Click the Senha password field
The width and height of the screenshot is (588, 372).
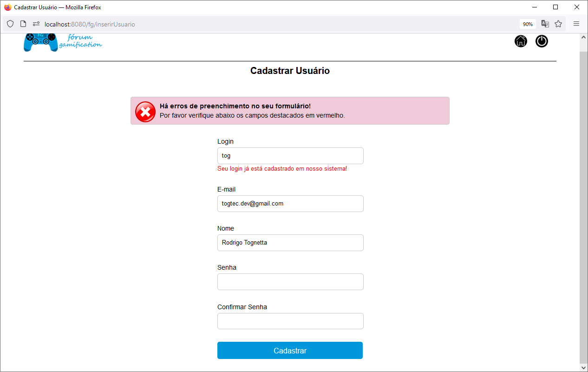[x=290, y=282]
